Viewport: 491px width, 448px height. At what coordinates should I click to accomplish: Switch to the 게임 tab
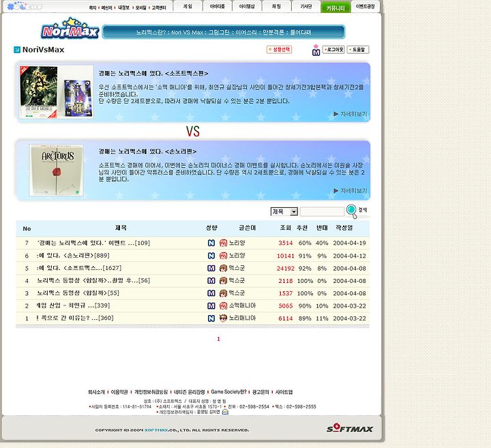click(x=188, y=6)
